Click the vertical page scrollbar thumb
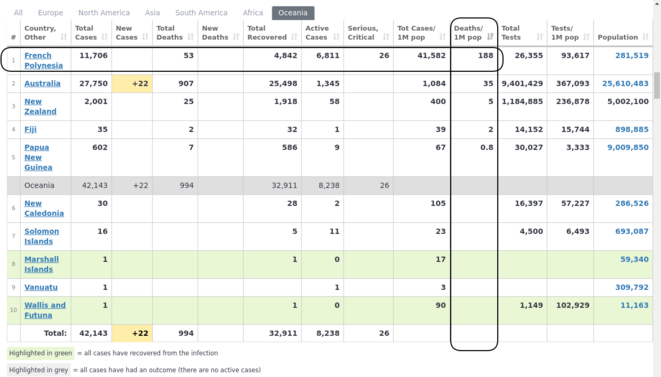The height and width of the screenshot is (377, 661). click(x=657, y=86)
